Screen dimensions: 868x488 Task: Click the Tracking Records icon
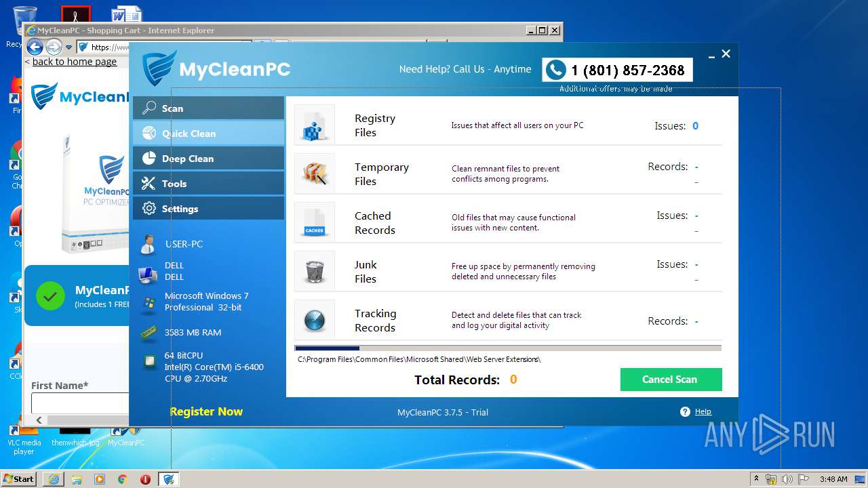[x=315, y=320]
